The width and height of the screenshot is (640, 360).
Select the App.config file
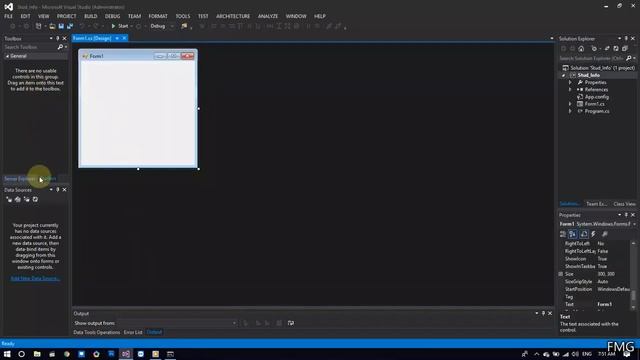pos(597,97)
